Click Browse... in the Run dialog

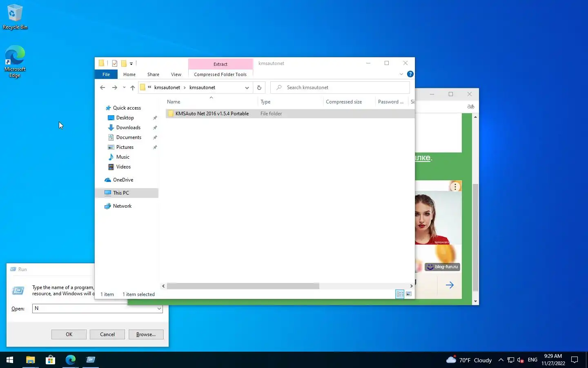pos(146,334)
